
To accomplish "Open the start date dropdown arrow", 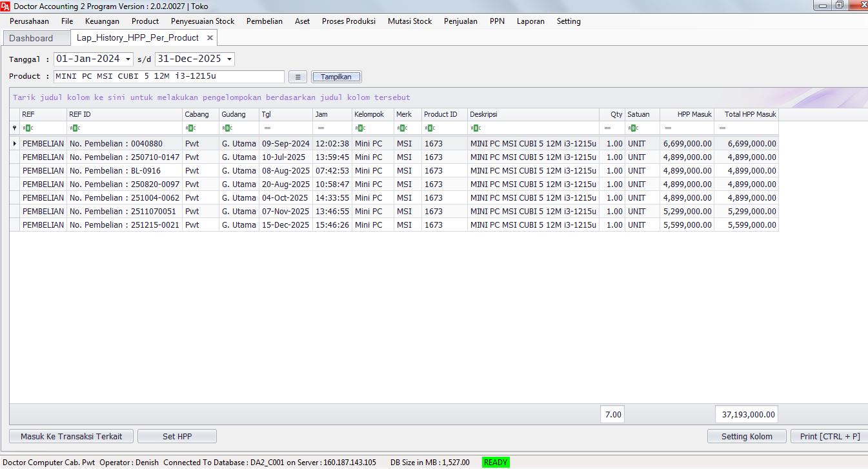I will [x=128, y=59].
